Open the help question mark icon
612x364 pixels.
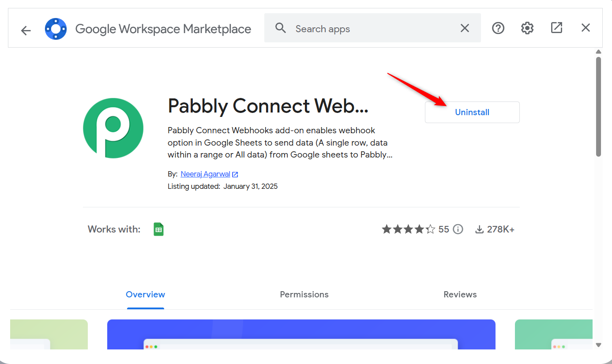click(x=498, y=28)
